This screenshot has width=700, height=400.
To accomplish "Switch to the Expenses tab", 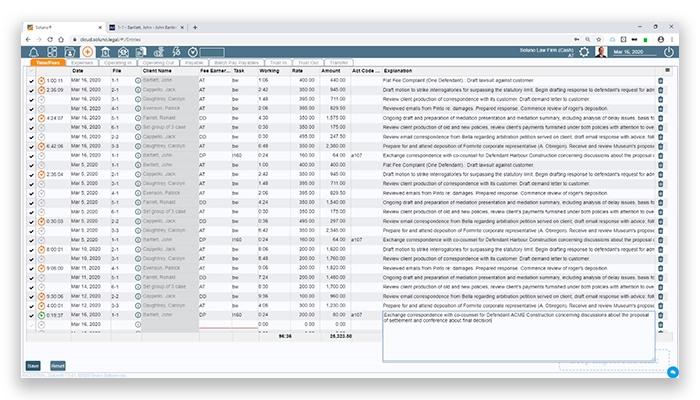I will [82, 63].
